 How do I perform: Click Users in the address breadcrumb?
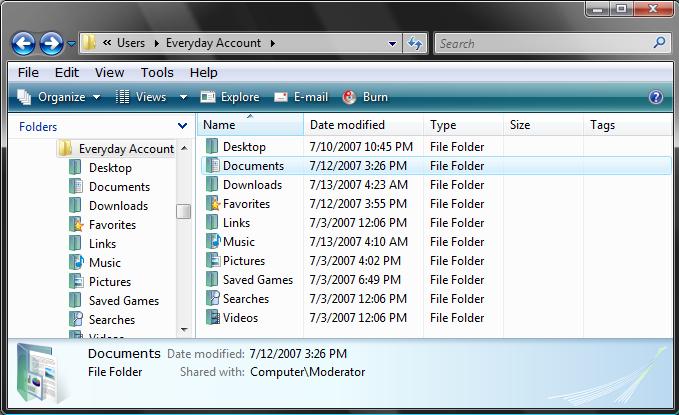[131, 43]
